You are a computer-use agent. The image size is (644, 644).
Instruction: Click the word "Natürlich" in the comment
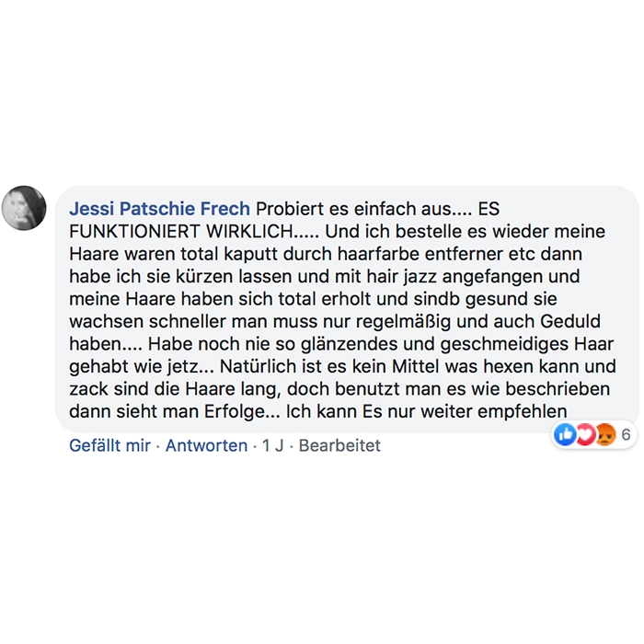click(x=264, y=366)
